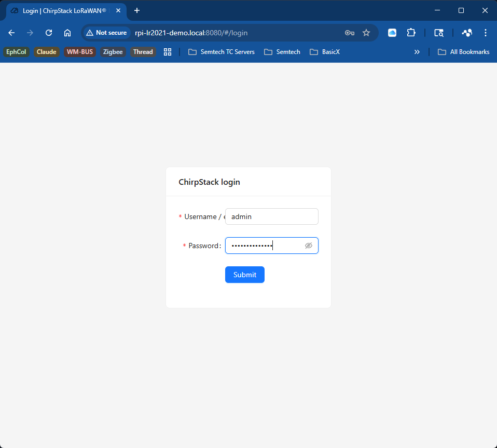
Task: Click the address bar URL
Action: coord(191,33)
